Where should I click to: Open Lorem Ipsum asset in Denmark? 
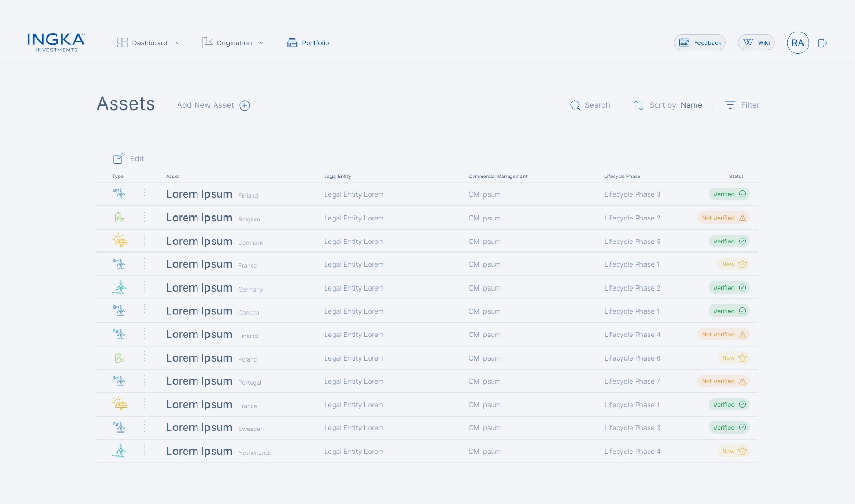tap(199, 241)
